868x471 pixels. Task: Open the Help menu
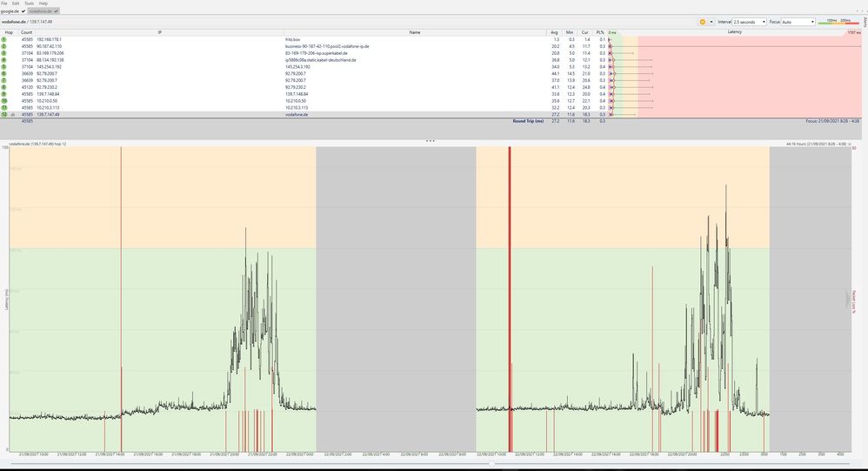click(x=43, y=3)
